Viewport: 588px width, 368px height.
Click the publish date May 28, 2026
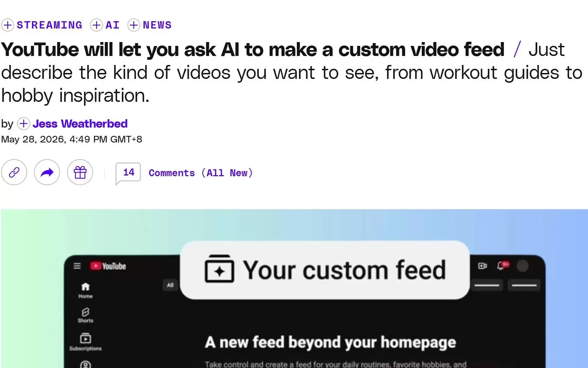(x=72, y=139)
